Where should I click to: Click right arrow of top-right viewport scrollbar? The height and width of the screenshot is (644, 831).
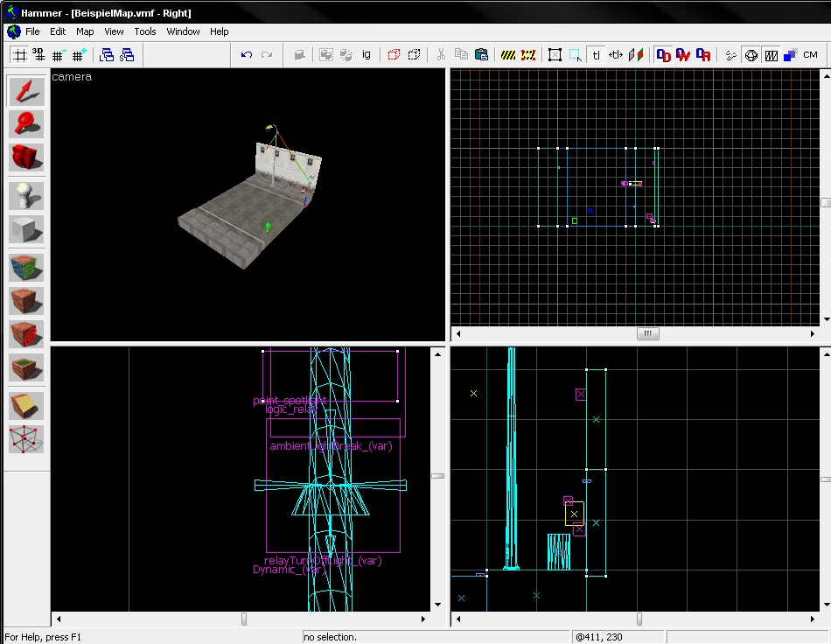tap(814, 333)
